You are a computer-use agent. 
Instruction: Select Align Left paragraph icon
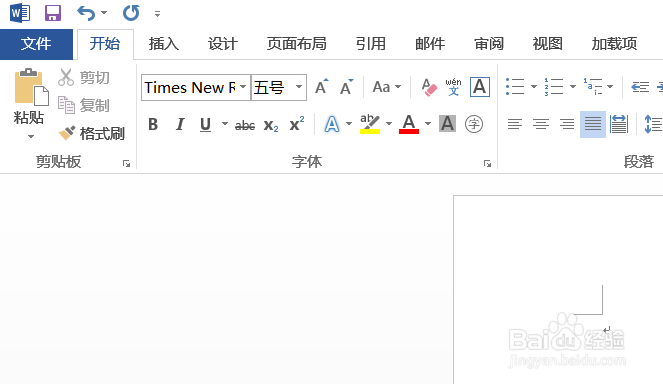pyautogui.click(x=515, y=124)
